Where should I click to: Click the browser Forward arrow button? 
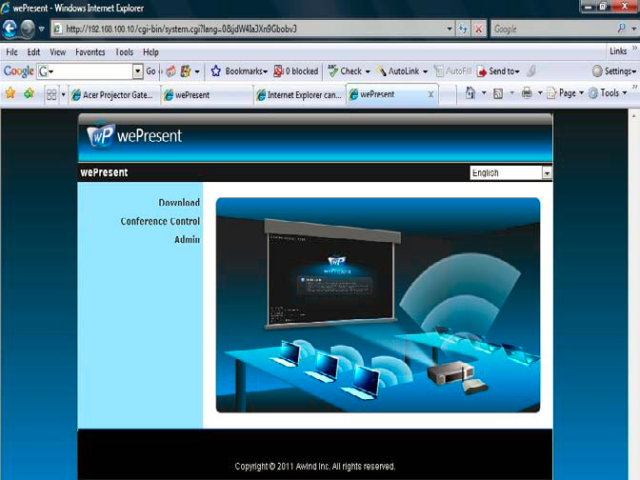pyautogui.click(x=28, y=29)
